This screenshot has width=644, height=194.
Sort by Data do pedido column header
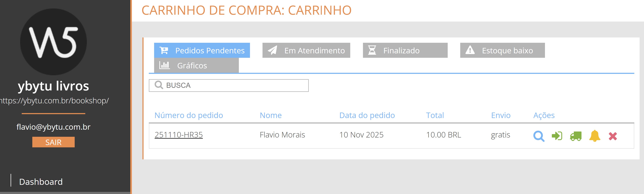(x=367, y=115)
